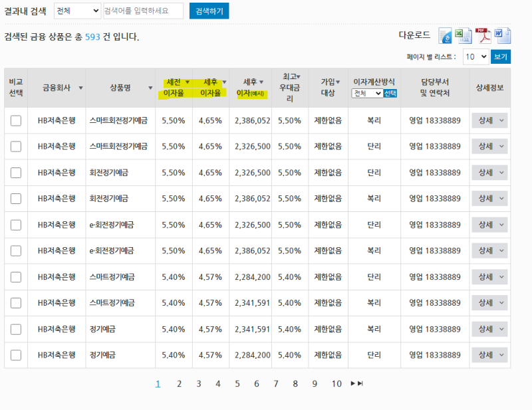Open the 페이지 별 리스트 count dropdown
Screen dimensions: 532x410
475,56
